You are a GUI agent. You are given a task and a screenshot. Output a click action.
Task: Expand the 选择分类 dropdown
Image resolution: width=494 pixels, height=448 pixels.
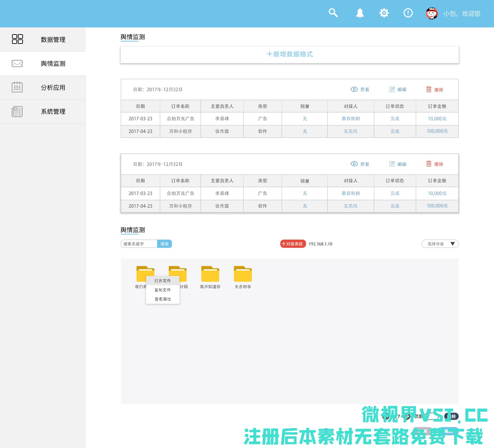click(x=440, y=244)
